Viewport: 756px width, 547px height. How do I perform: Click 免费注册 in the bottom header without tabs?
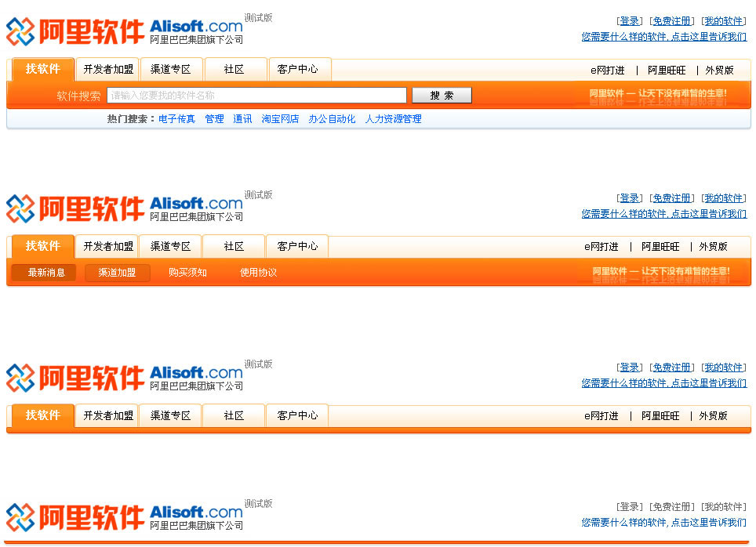coord(671,507)
